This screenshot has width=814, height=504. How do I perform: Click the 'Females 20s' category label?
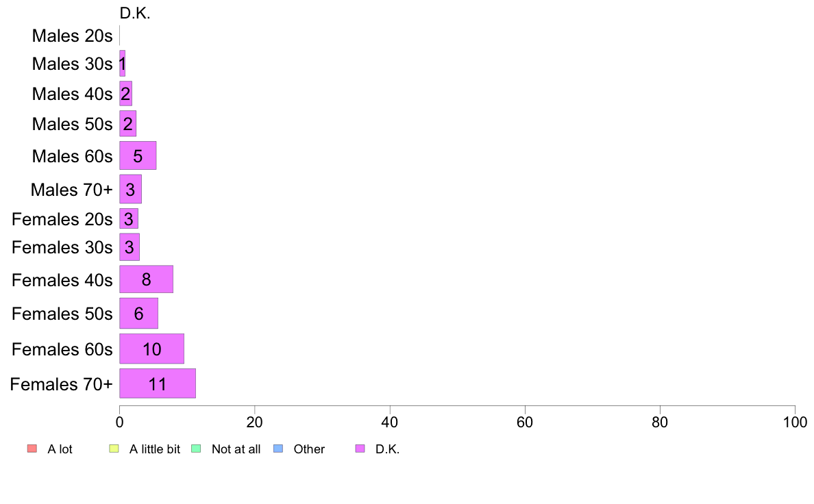pos(62,219)
